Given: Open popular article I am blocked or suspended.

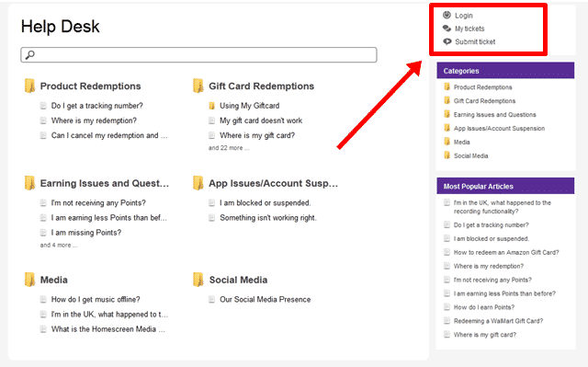Looking at the screenshot, I should (x=492, y=238).
